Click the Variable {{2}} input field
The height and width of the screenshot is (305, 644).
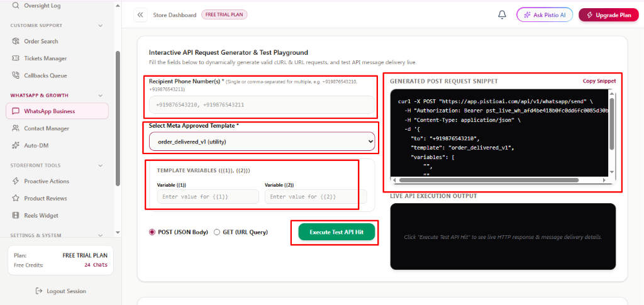(316, 197)
